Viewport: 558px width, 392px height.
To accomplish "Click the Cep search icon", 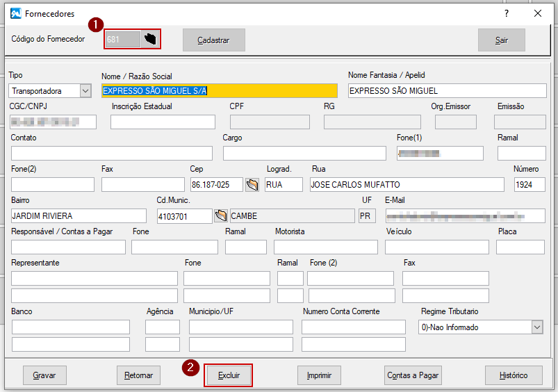I will (x=252, y=185).
